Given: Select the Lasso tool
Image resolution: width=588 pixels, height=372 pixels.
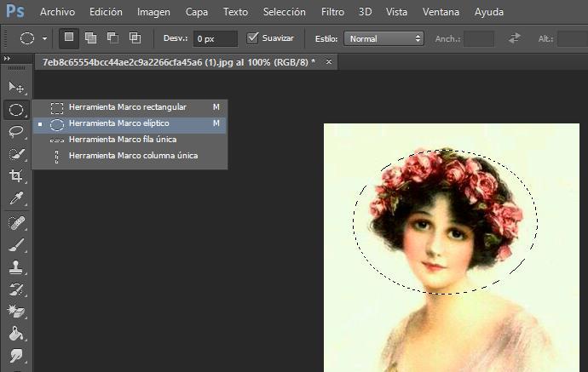Looking at the screenshot, I should [x=16, y=131].
